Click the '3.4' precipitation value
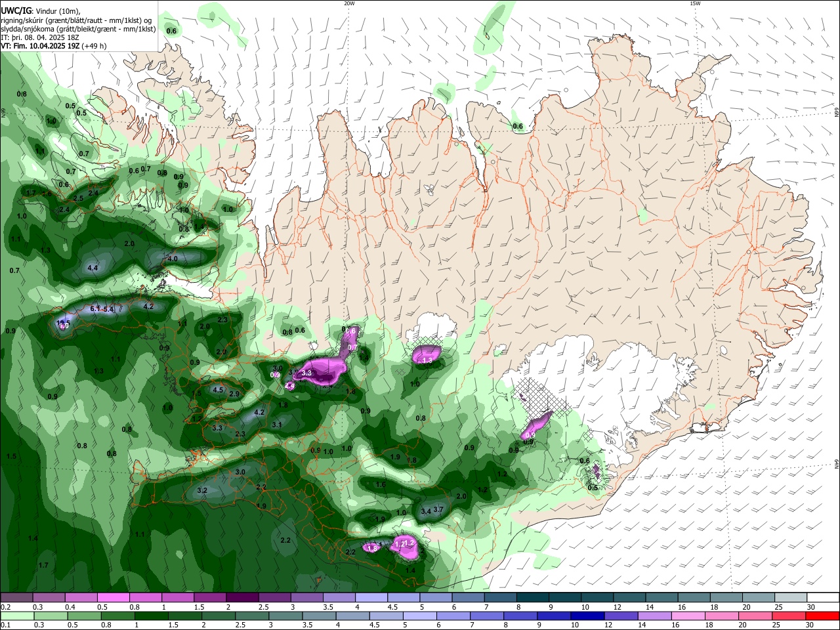This screenshot has width=840, height=630. pos(425,511)
